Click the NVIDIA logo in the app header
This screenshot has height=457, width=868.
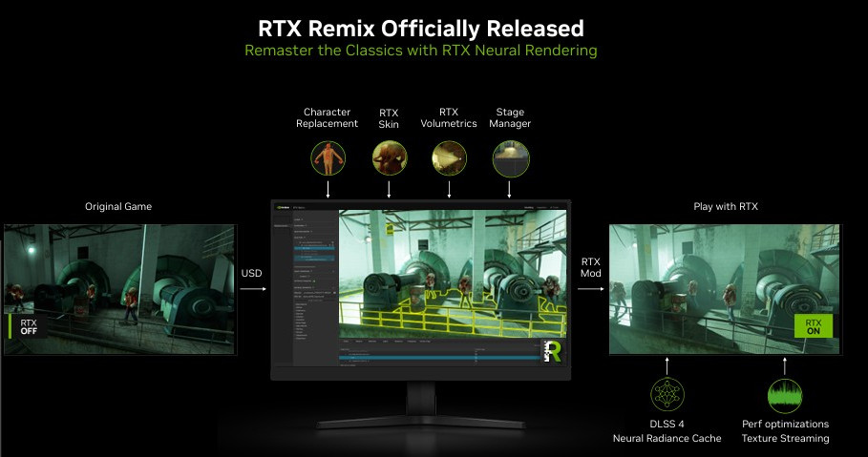[283, 207]
